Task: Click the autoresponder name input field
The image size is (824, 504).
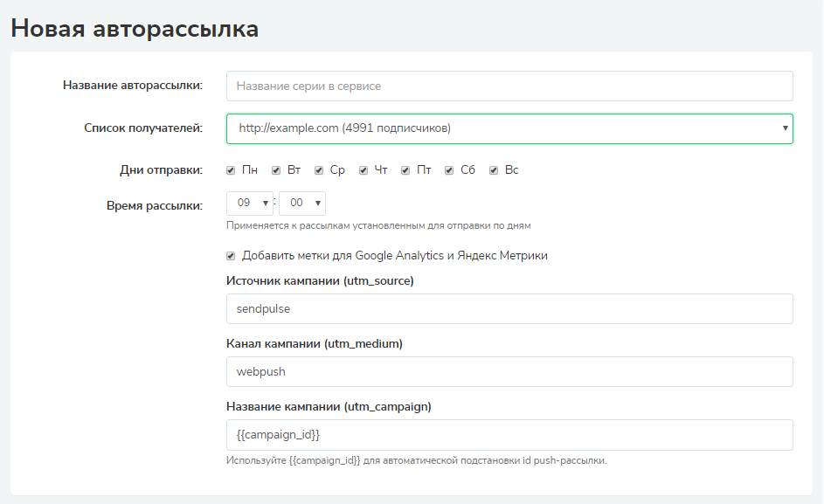Action: pos(509,86)
